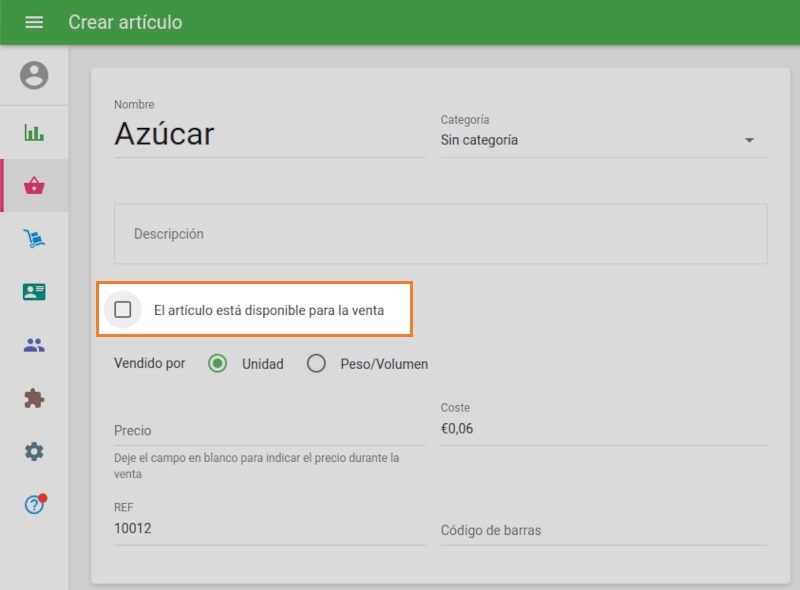Edit the Coste field showing €0,06

(x=602, y=429)
